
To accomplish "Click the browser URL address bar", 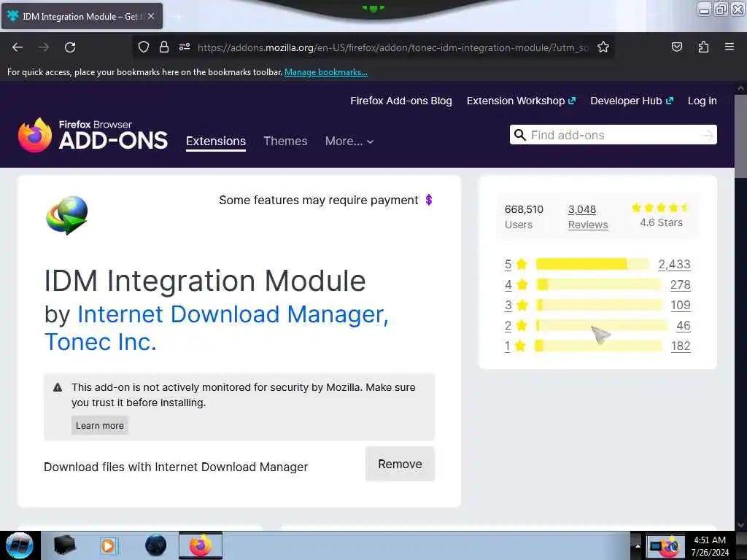I will 393,47.
